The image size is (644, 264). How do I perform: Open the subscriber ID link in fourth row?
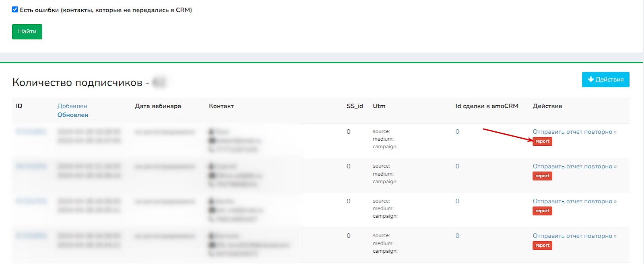[31, 236]
